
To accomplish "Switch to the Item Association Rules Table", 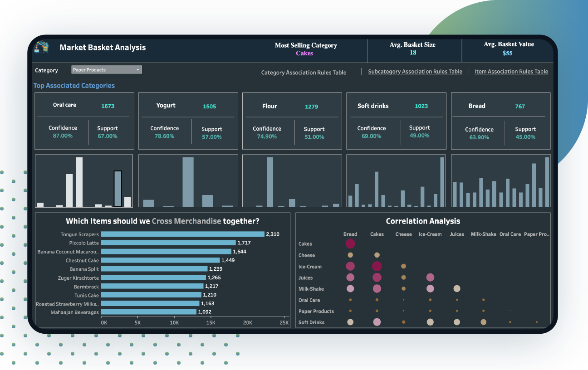I will click(511, 71).
